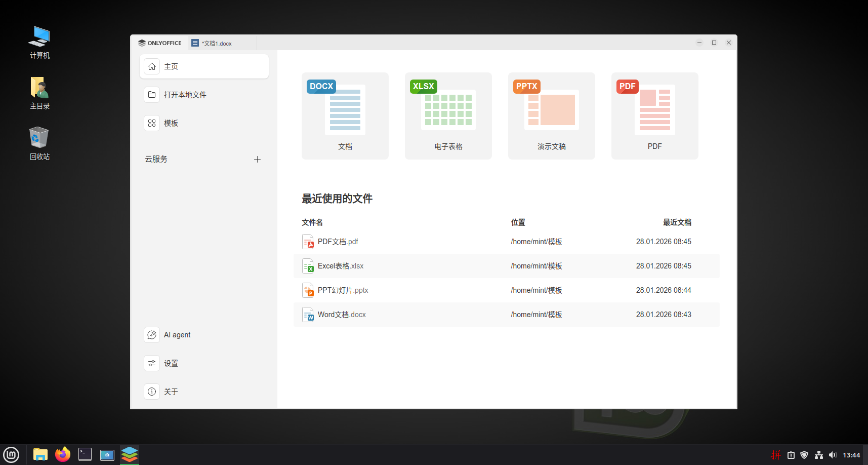Return to the 主页 home view
868x465 pixels.
(171, 66)
